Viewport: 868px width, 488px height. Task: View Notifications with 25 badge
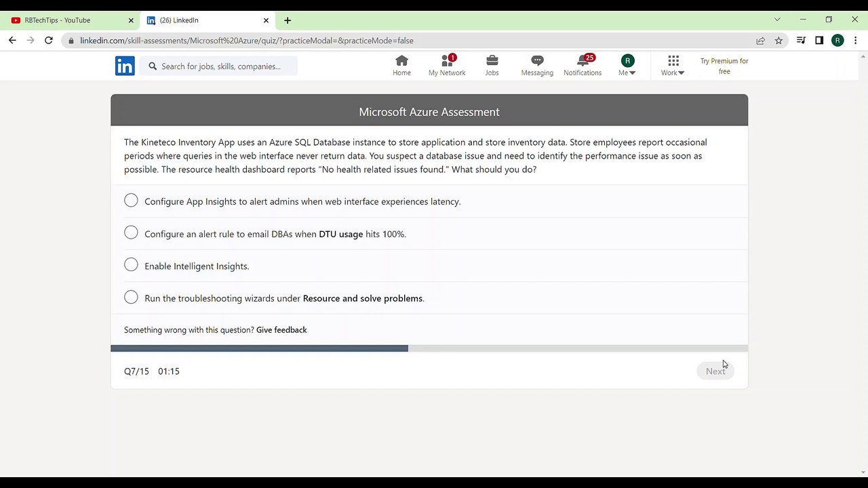click(x=583, y=66)
